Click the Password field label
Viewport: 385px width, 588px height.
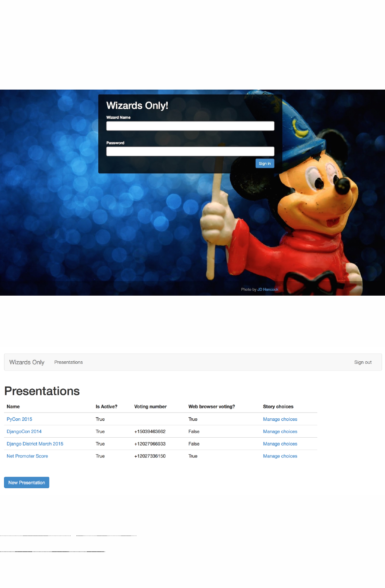click(x=115, y=143)
